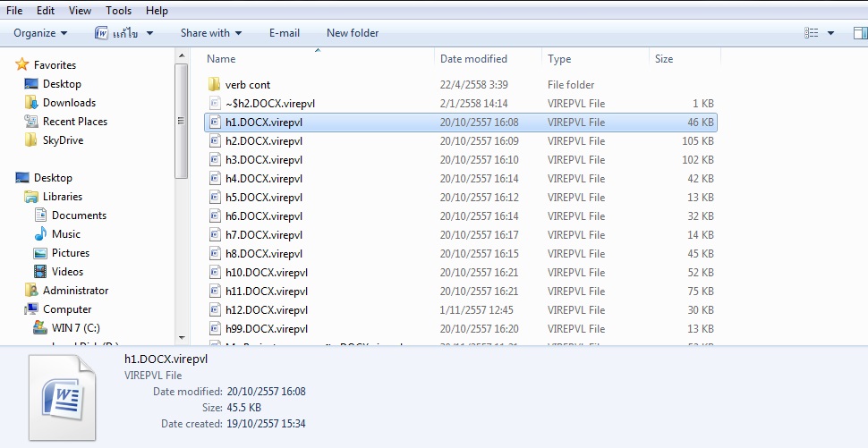Open the Tools menu
868x448 pixels.
coord(118,11)
